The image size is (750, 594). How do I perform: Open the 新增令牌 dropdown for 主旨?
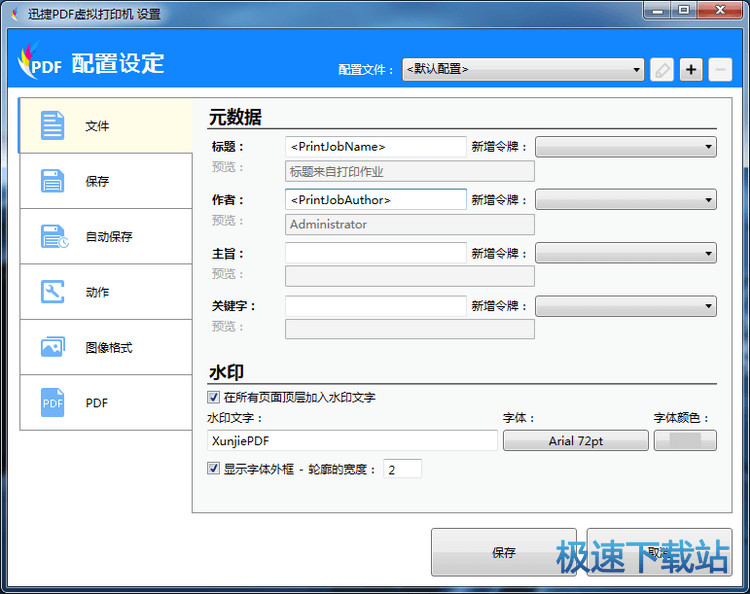point(626,253)
